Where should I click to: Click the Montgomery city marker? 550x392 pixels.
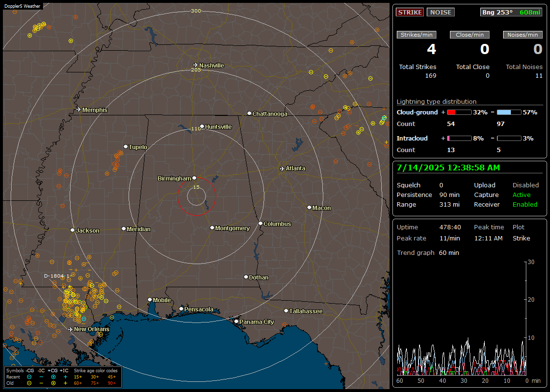click(212, 228)
